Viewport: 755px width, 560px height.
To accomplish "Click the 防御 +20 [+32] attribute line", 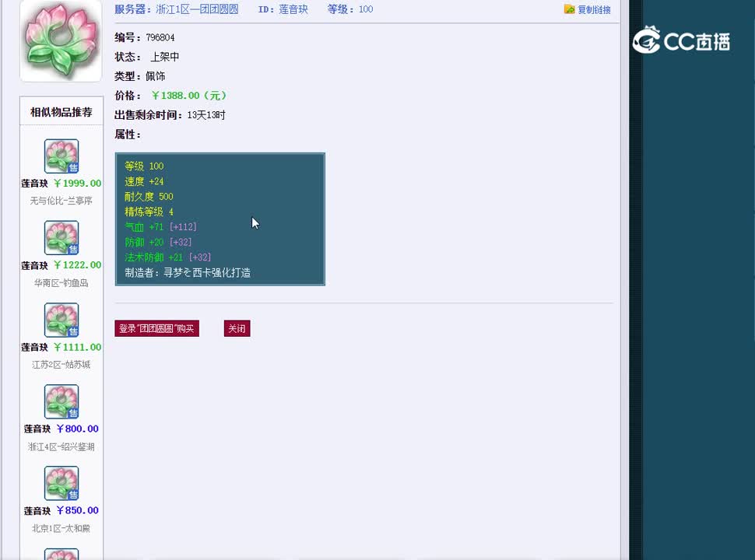I will click(158, 242).
